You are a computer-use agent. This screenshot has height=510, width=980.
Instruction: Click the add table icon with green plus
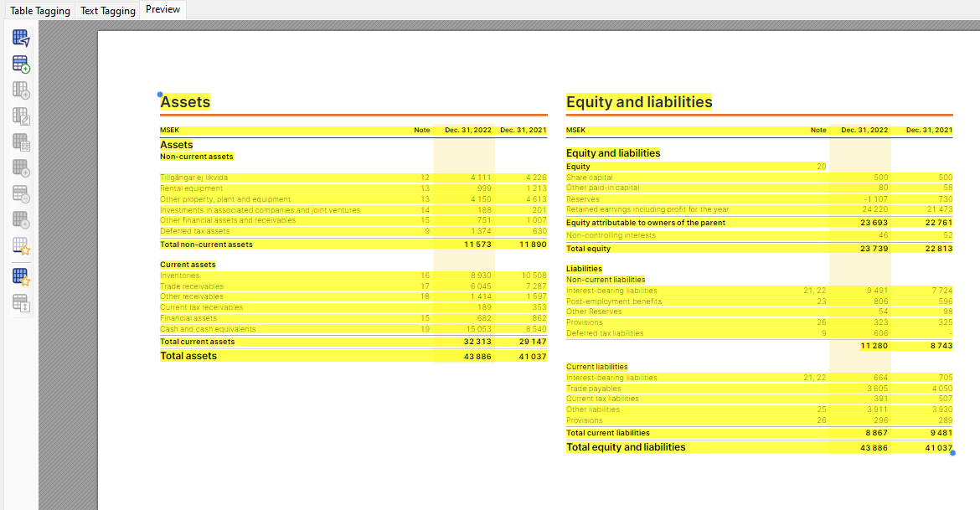(x=21, y=64)
